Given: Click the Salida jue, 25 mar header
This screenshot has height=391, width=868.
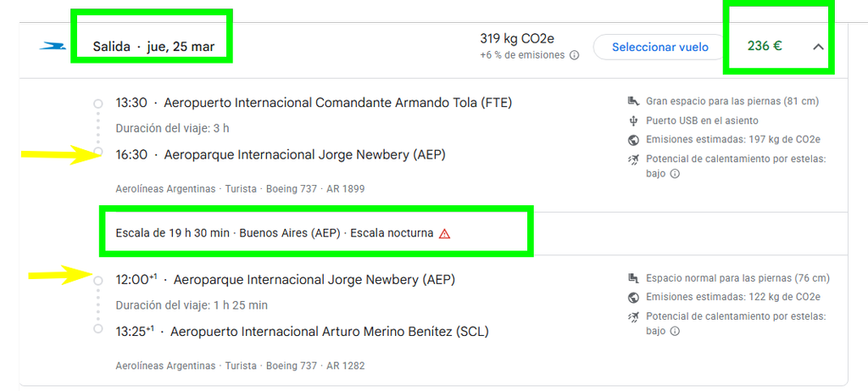Looking at the screenshot, I should (x=153, y=47).
